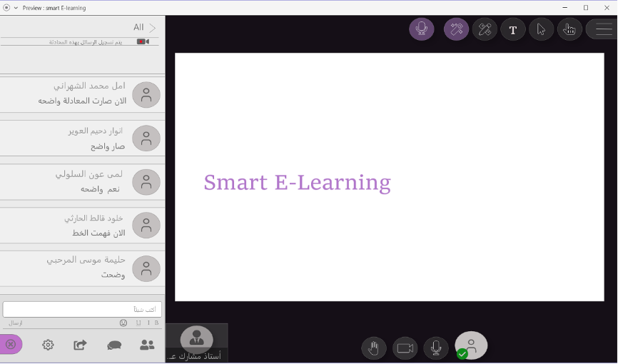The width and height of the screenshot is (618, 364).
Task: Click avatar of انوار دحيم العوير
Action: tap(146, 138)
